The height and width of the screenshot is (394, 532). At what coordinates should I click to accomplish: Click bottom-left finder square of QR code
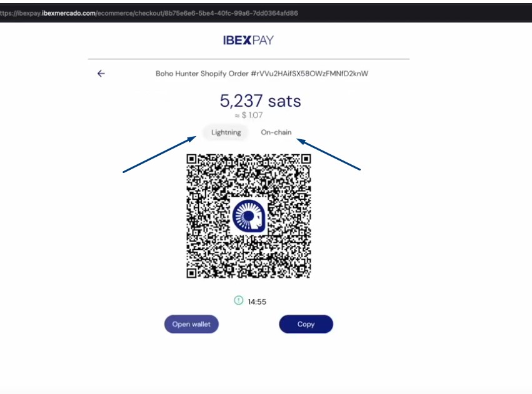coord(193,272)
